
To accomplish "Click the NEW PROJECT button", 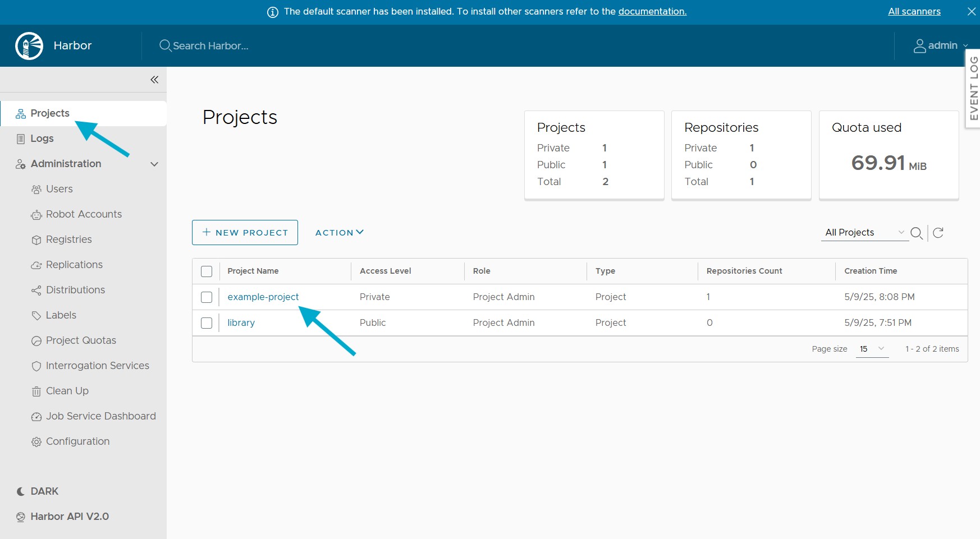I will 245,232.
